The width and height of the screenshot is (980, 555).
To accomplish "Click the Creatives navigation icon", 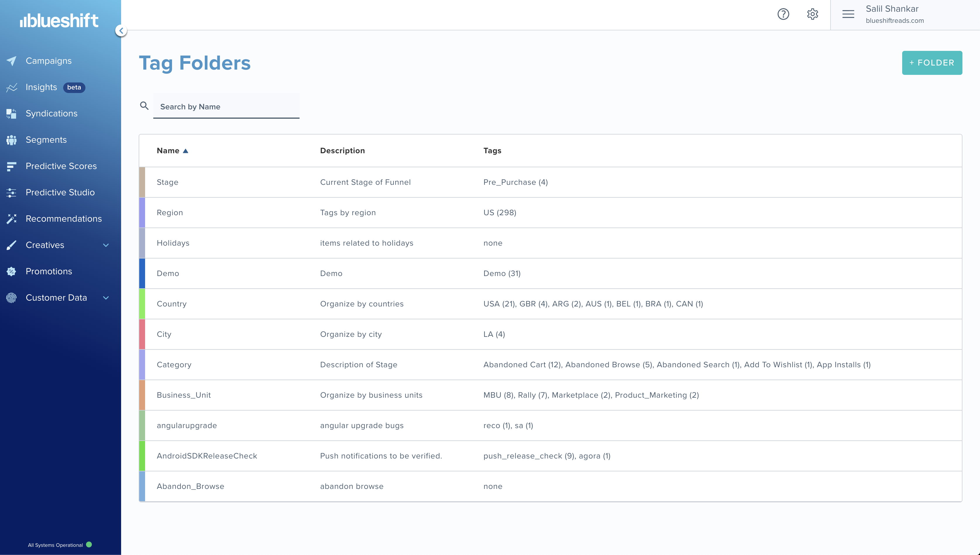I will [11, 244].
